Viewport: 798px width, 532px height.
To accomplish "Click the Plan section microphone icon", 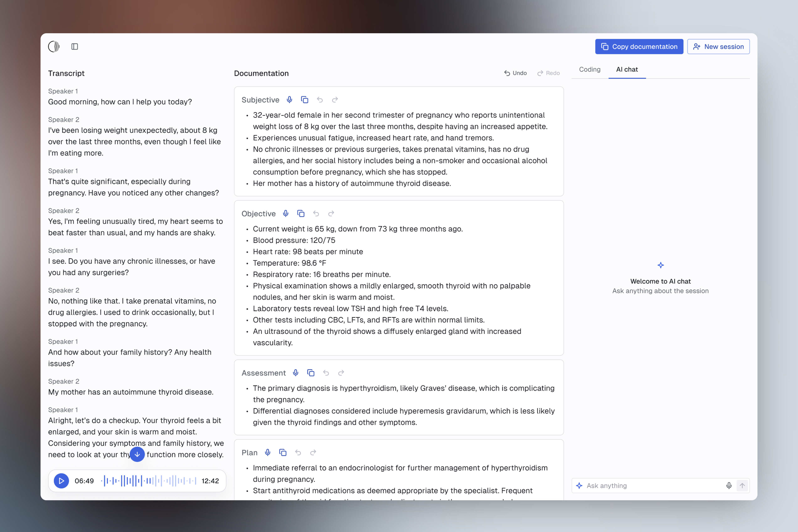I will (268, 452).
